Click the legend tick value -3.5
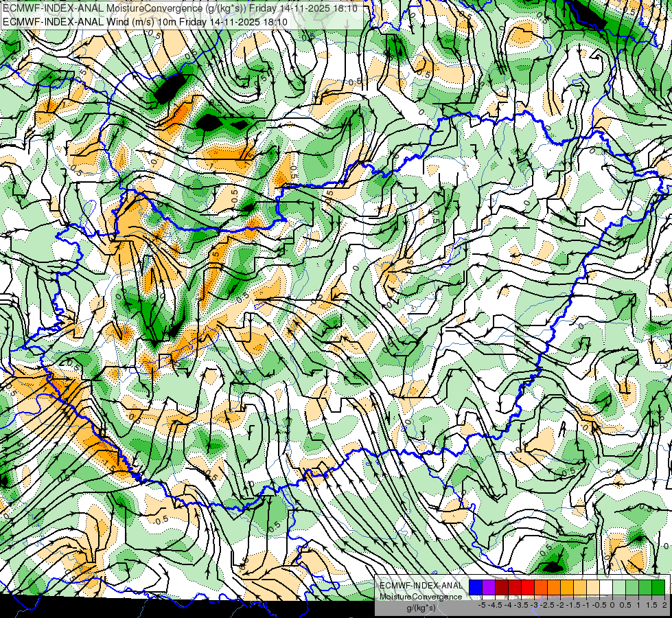The height and width of the screenshot is (618, 672). (x=521, y=605)
